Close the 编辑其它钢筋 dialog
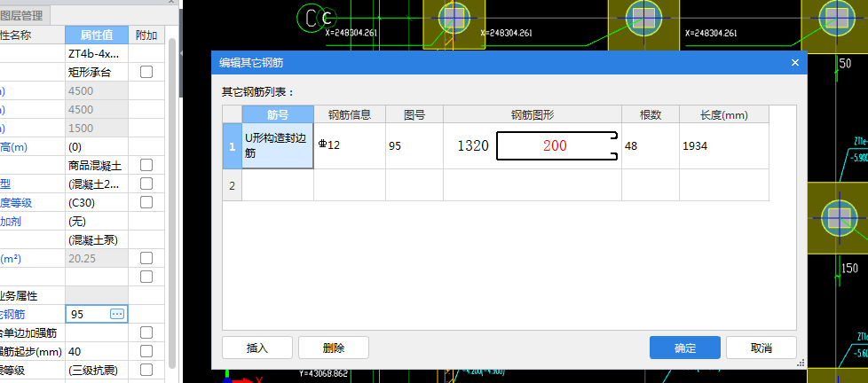The image size is (868, 383). coord(795,62)
